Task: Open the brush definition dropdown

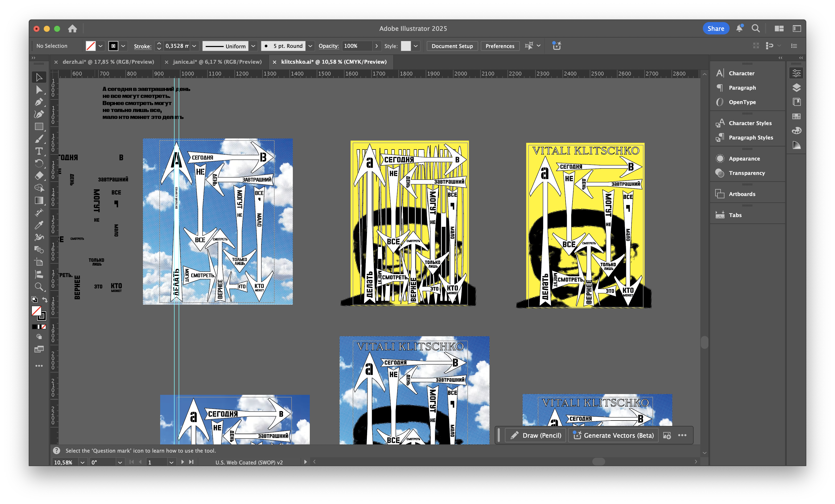Action: pyautogui.click(x=310, y=46)
